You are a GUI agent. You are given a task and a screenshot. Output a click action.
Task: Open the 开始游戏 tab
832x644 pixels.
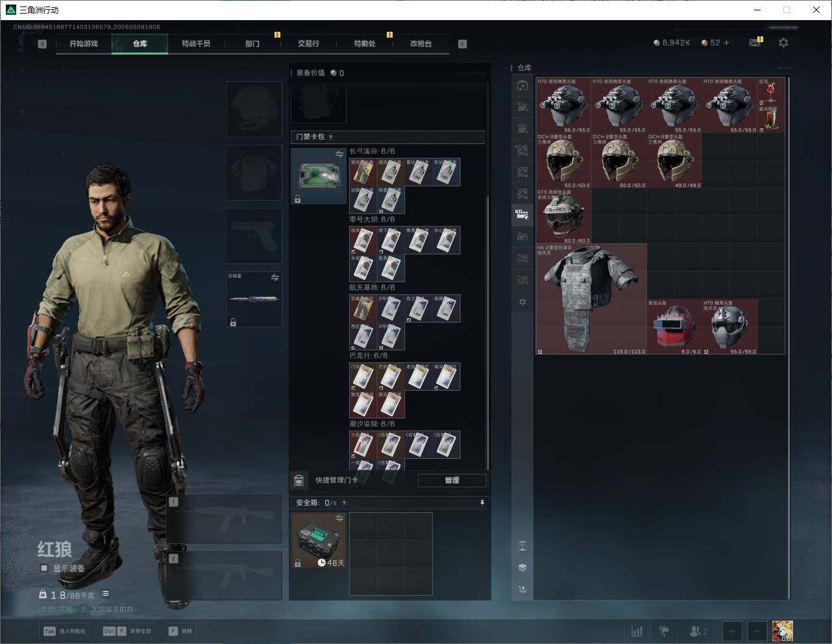click(x=84, y=43)
